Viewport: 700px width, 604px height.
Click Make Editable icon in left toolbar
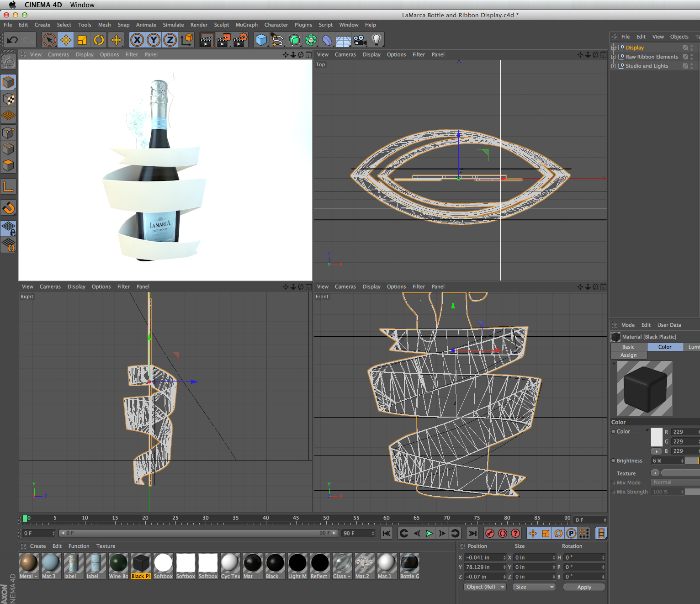8,61
